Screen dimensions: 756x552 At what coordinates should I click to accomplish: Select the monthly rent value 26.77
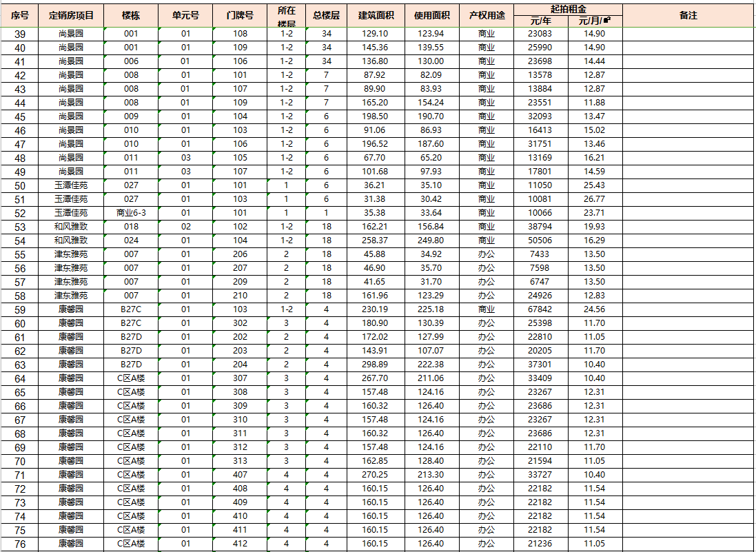(x=595, y=199)
